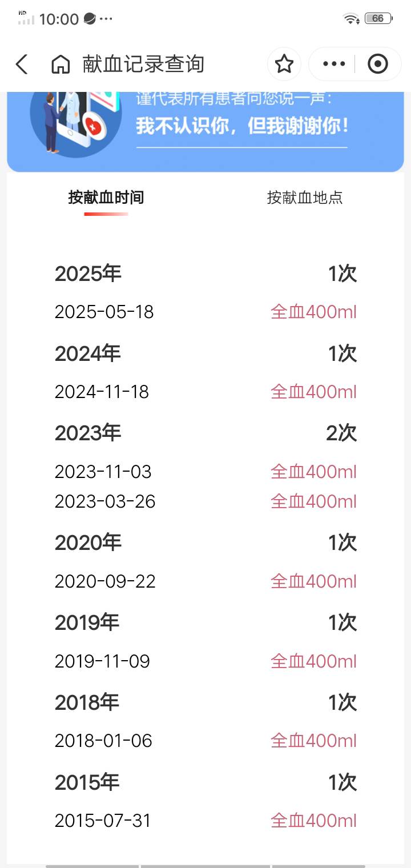
Task: Tap the circular close mini-program icon
Action: pyautogui.click(x=377, y=64)
